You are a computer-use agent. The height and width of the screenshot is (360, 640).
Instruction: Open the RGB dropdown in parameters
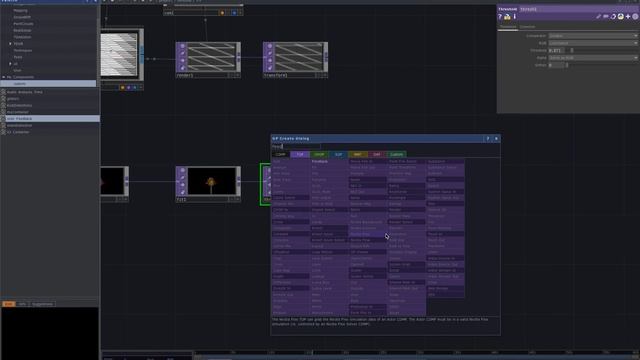593,43
